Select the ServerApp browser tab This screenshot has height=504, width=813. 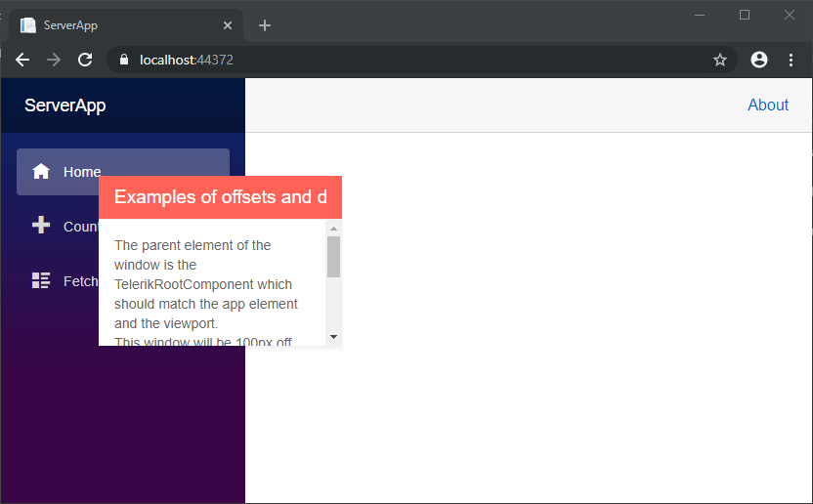tap(117, 25)
